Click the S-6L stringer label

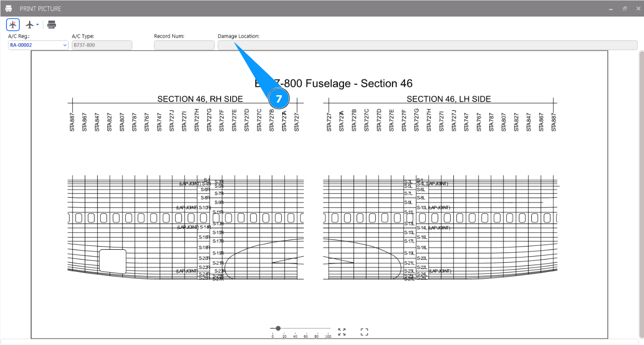(x=421, y=190)
